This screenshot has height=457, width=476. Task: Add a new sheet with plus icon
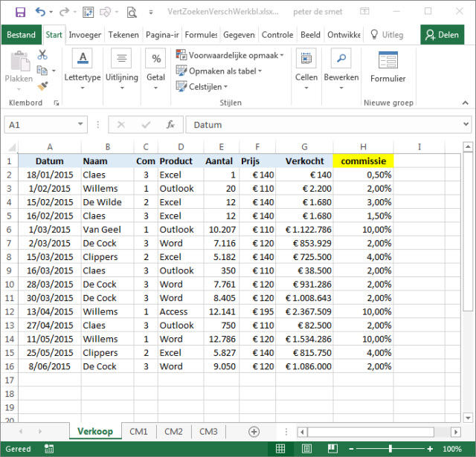pyautogui.click(x=254, y=432)
